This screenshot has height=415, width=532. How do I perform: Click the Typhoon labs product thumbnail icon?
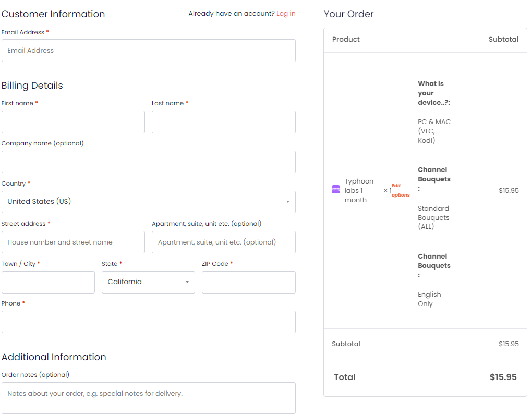coord(336,189)
